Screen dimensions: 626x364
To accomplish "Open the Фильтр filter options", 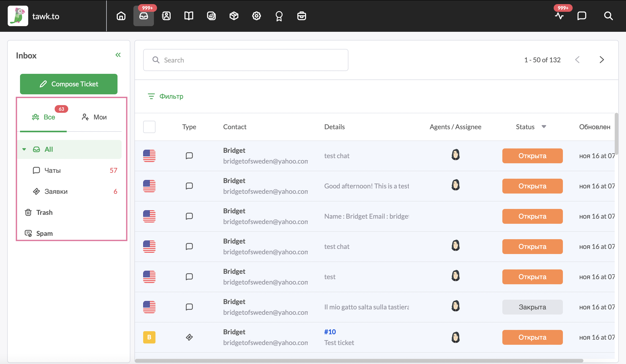I will (x=166, y=96).
